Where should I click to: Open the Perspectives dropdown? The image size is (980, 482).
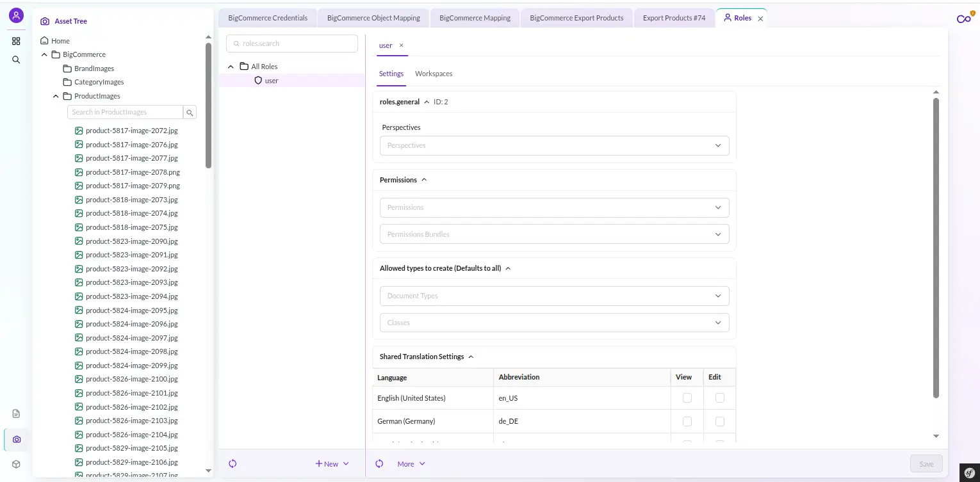coord(554,145)
